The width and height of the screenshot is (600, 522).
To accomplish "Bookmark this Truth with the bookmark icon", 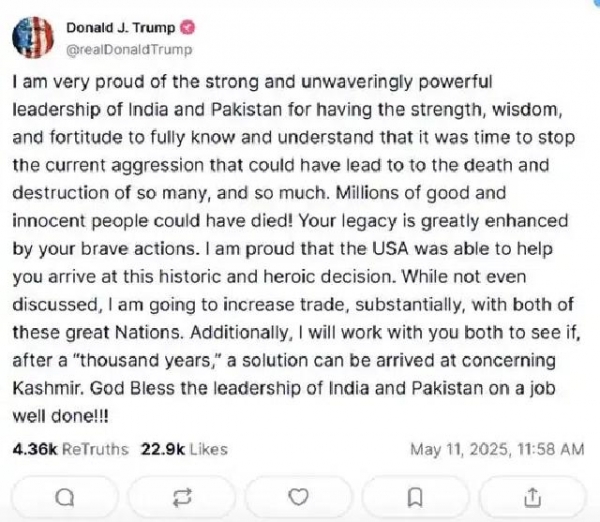I will click(415, 498).
